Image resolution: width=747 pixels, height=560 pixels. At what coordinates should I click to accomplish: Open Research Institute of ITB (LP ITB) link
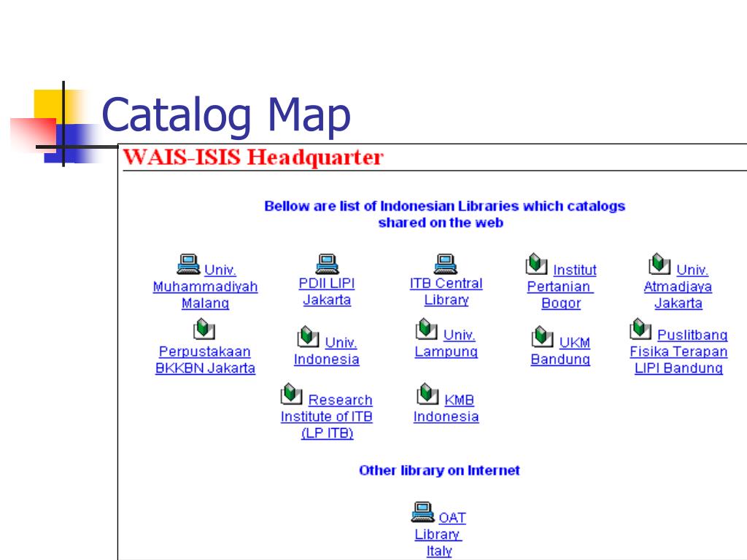pyautogui.click(x=327, y=416)
